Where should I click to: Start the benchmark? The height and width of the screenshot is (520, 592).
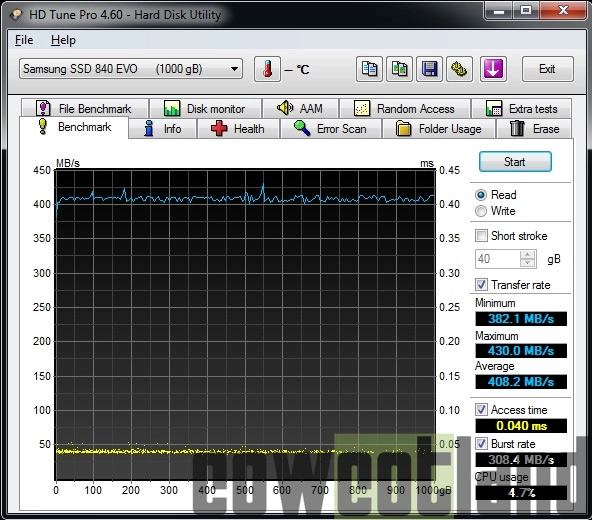tap(515, 162)
